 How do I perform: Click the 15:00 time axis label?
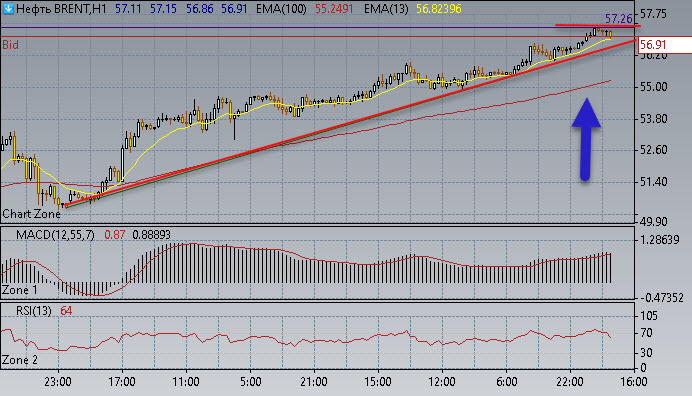[x=378, y=382]
